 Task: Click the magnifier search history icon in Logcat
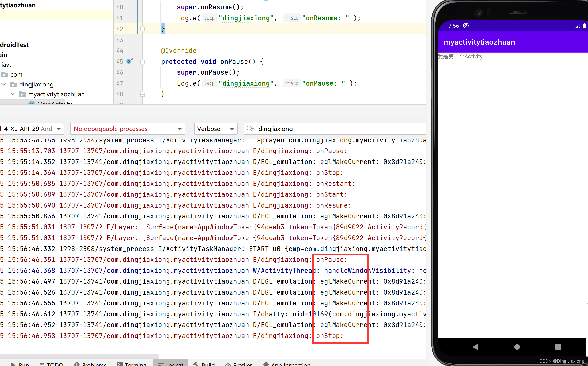click(250, 129)
